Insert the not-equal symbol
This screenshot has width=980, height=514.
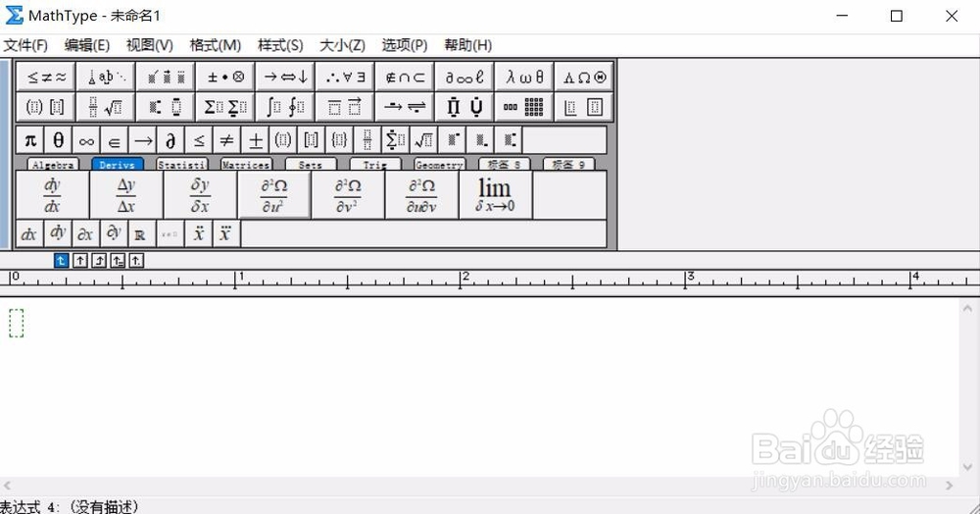point(227,140)
